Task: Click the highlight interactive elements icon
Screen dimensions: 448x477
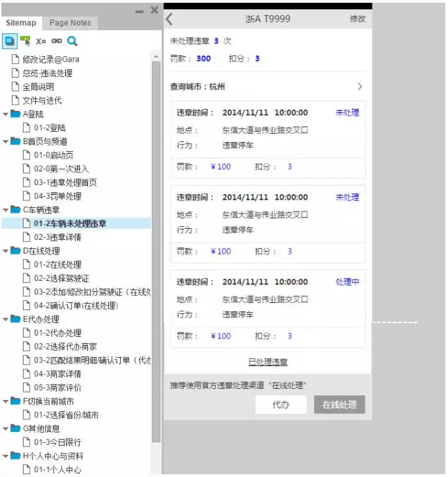Action: click(26, 41)
